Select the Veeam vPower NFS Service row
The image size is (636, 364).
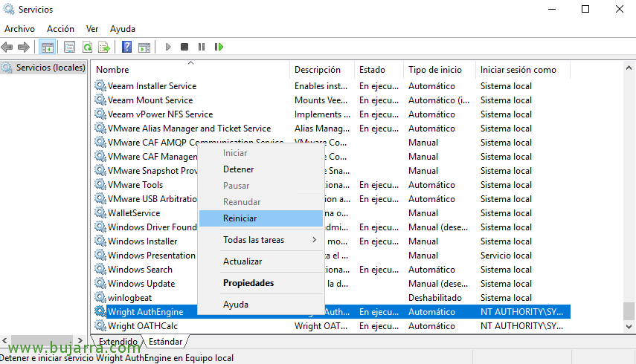point(331,114)
